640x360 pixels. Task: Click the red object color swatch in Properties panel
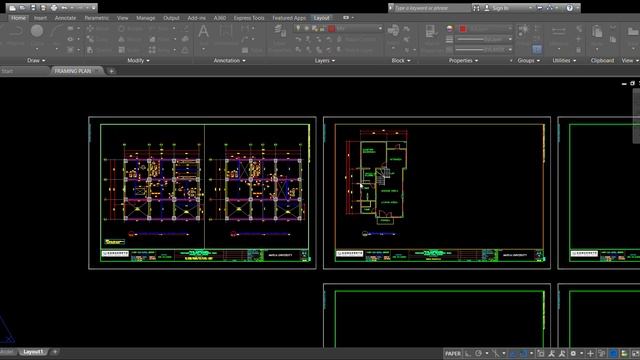tap(463, 29)
